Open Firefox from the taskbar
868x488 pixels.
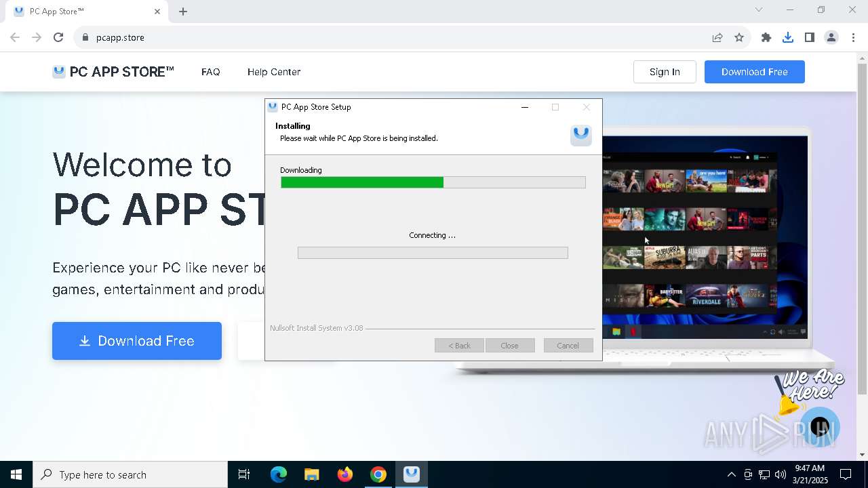pos(345,474)
